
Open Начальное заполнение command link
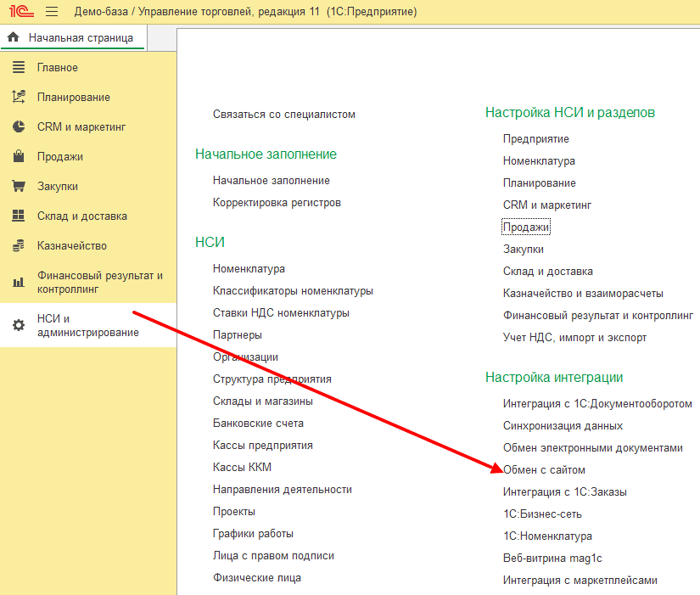coord(272,181)
